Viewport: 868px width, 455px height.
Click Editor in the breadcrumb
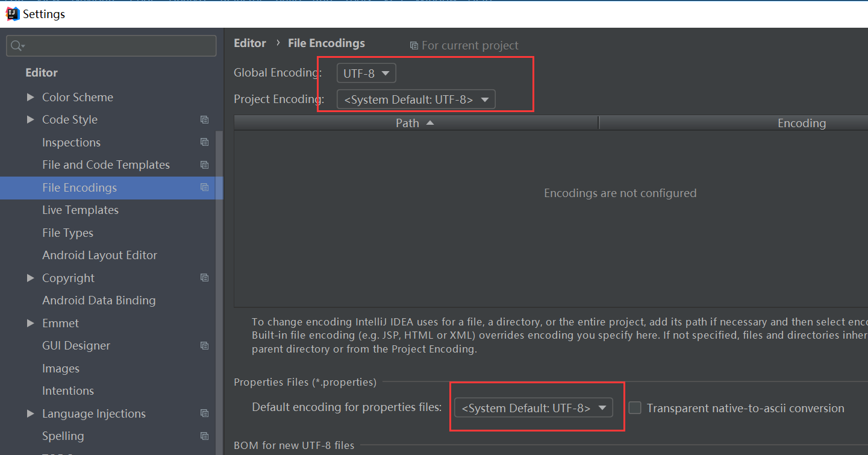click(250, 43)
